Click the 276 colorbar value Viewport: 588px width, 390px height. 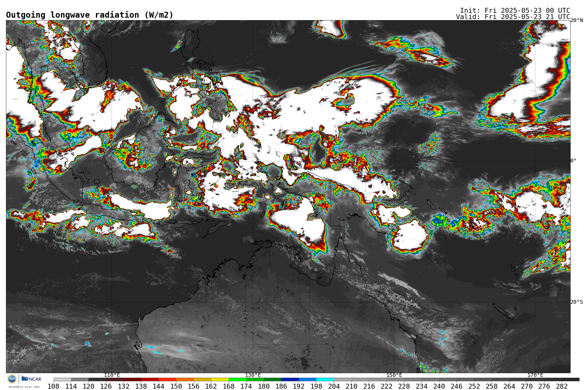tap(544, 386)
